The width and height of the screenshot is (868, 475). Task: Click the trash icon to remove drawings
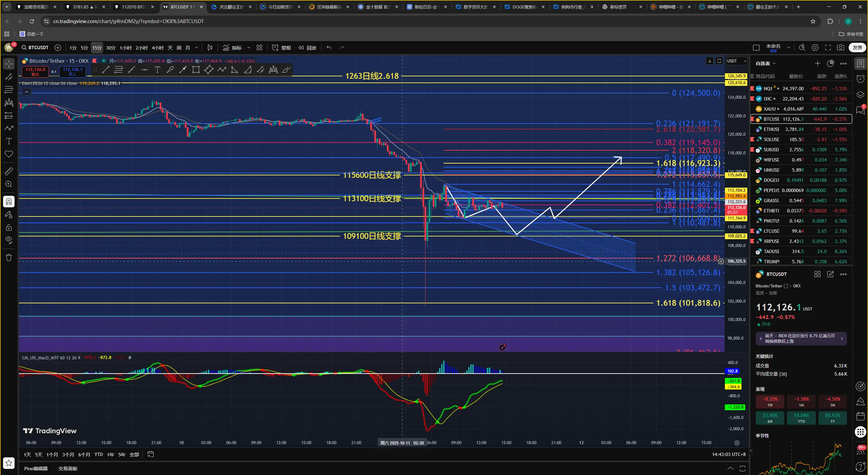point(9,258)
